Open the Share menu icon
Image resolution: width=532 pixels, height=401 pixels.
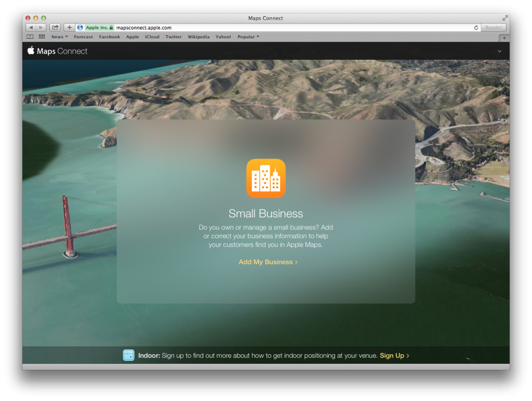pyautogui.click(x=55, y=28)
